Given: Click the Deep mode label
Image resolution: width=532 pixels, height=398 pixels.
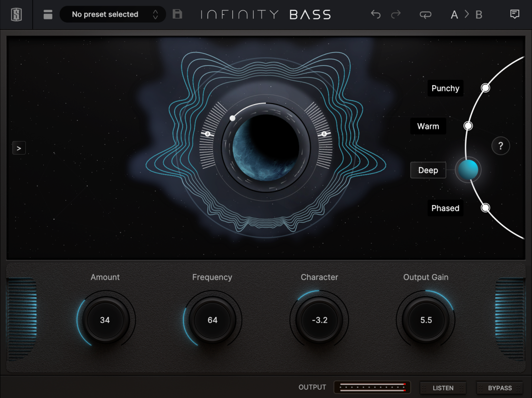Looking at the screenshot, I should point(428,170).
